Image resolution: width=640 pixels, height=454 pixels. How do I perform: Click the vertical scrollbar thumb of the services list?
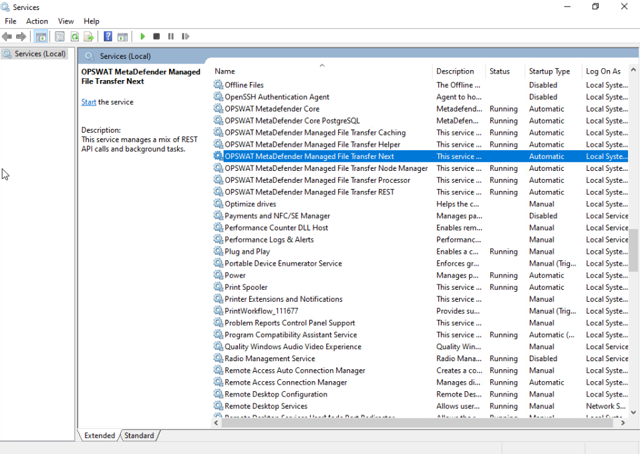(633, 250)
